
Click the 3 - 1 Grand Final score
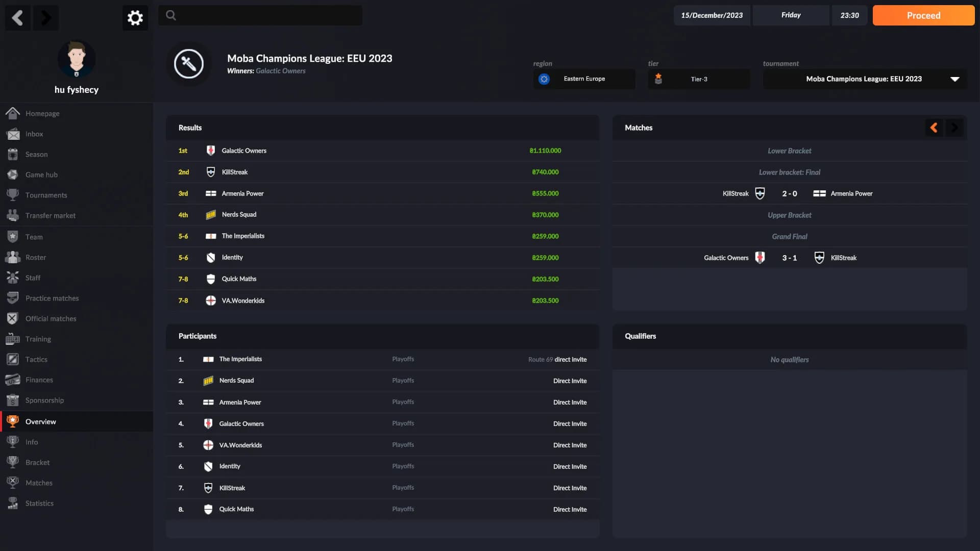pyautogui.click(x=790, y=258)
